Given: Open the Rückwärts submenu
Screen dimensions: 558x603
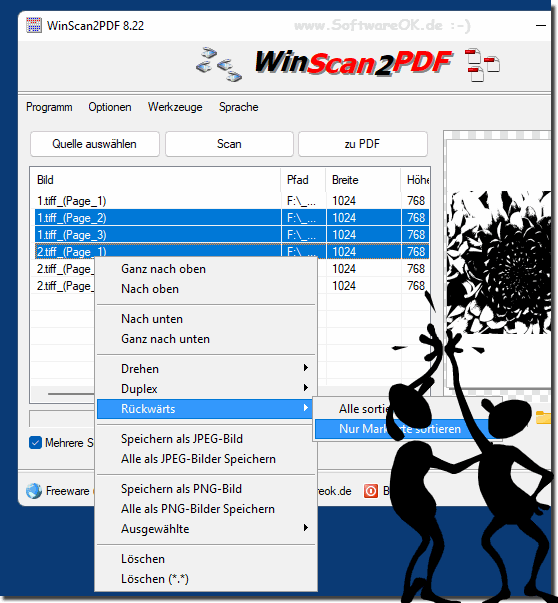Looking at the screenshot, I should click(206, 408).
